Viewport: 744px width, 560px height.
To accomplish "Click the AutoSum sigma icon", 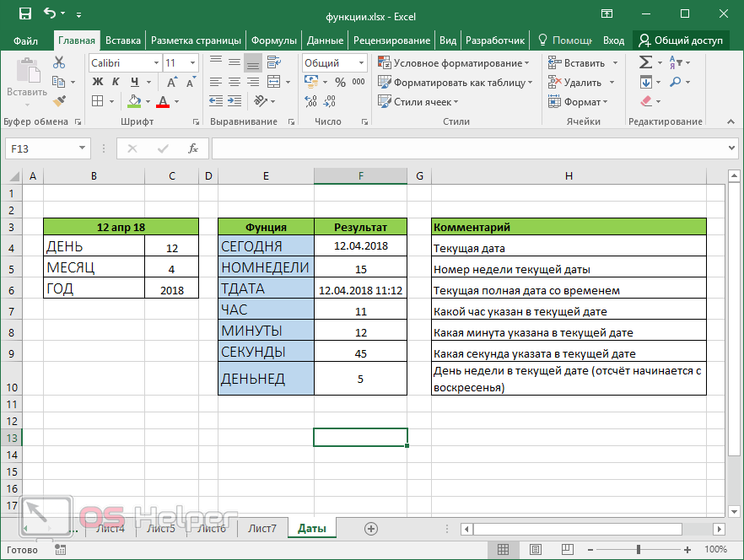I will [645, 62].
